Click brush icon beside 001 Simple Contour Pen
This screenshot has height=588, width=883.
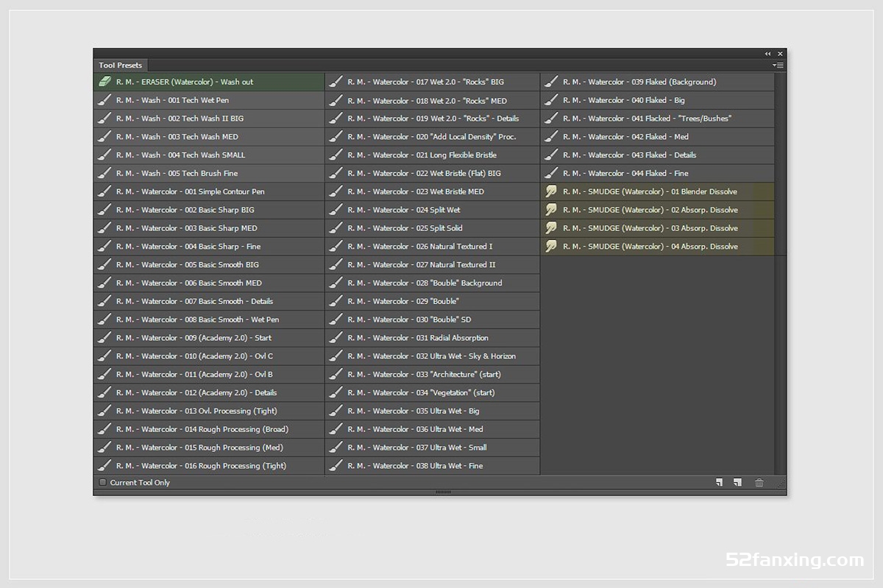pos(104,191)
